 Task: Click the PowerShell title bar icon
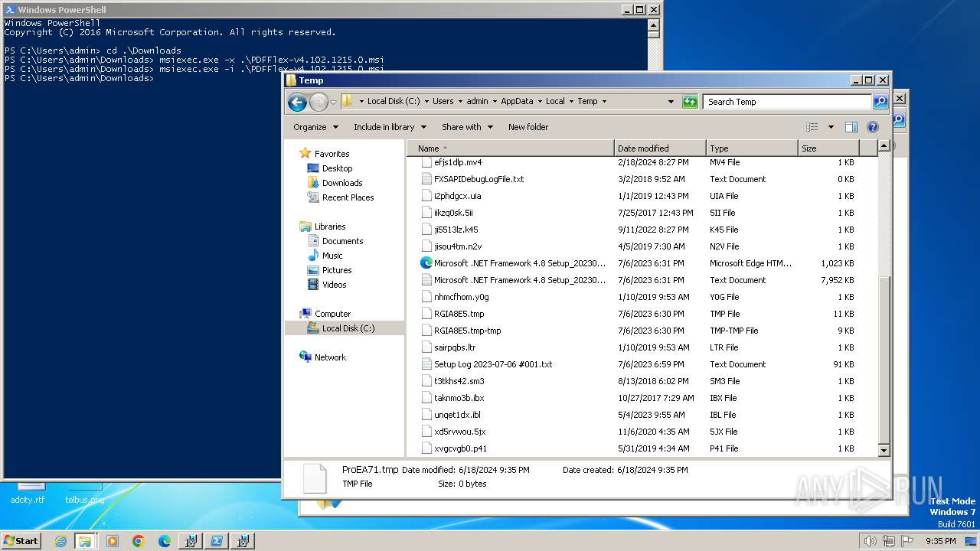point(10,10)
